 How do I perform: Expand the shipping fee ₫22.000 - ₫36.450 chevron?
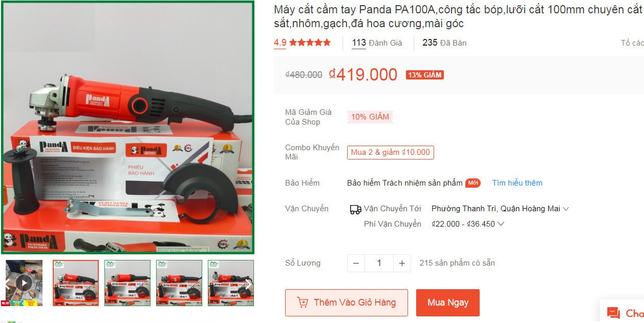(501, 224)
